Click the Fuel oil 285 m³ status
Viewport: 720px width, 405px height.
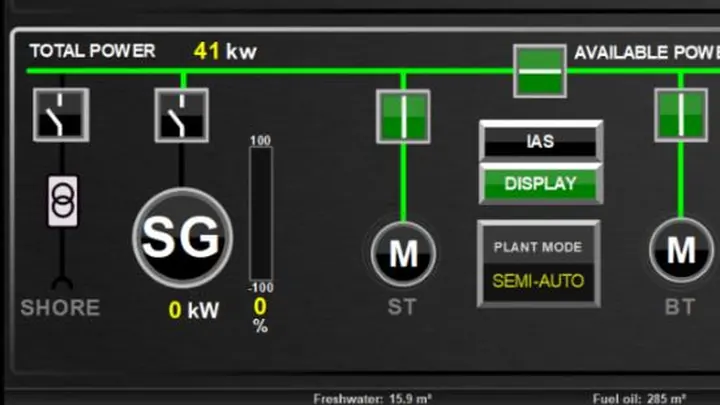coord(639,399)
